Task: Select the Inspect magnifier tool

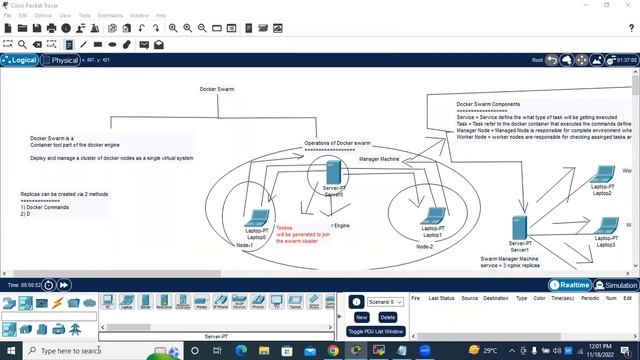Action: coord(22,44)
